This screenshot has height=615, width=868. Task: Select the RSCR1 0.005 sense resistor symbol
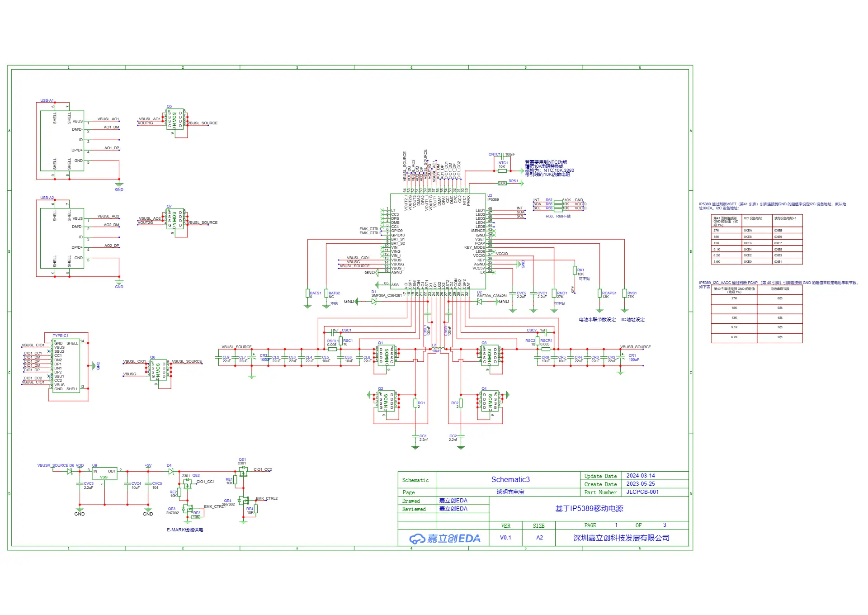pos(546,349)
